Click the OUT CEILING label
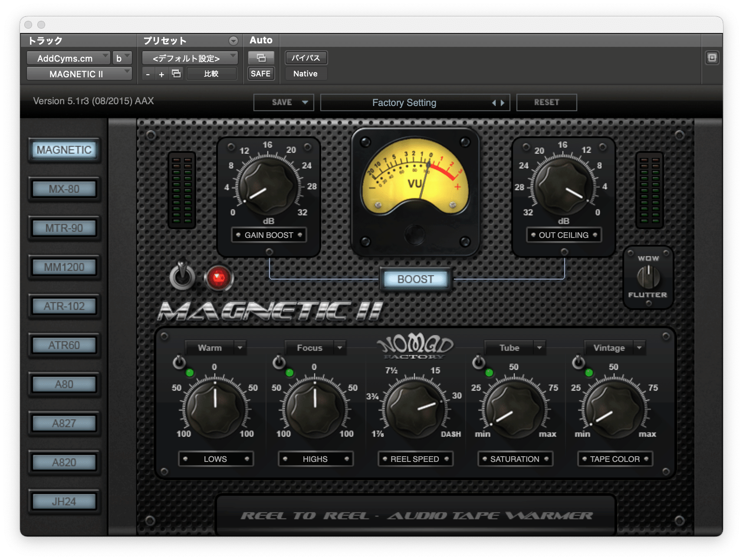The height and width of the screenshot is (560, 743). pyautogui.click(x=564, y=235)
